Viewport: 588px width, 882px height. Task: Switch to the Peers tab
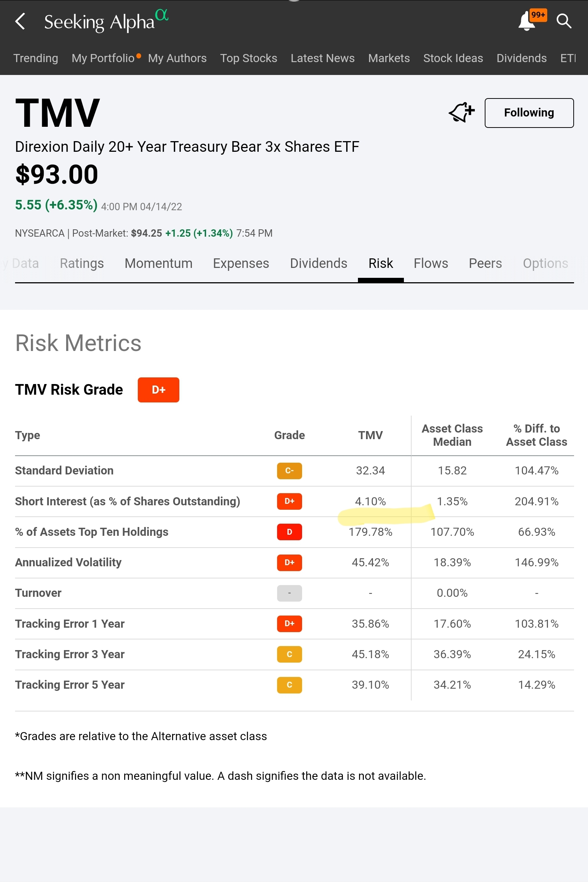tap(485, 263)
